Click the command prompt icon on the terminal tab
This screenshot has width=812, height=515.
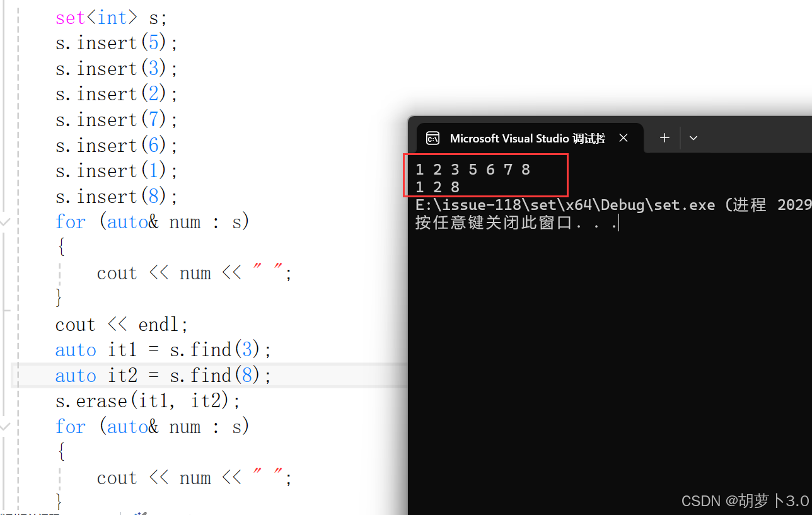pyautogui.click(x=433, y=138)
